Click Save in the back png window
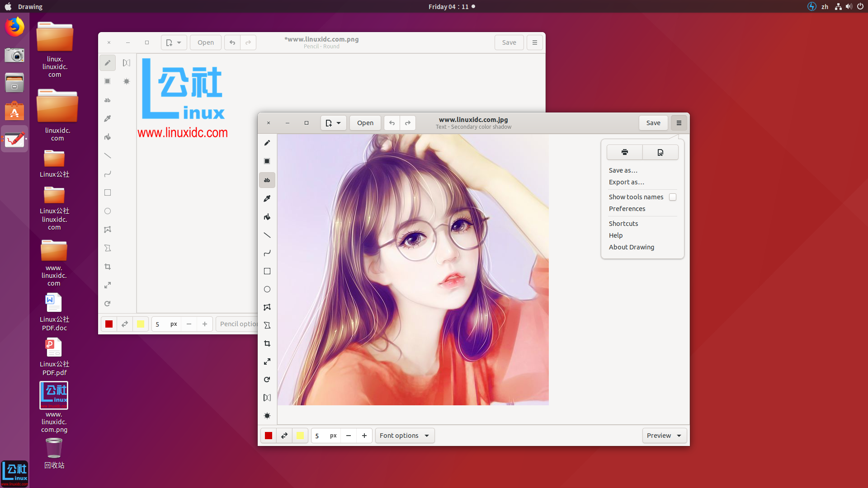The height and width of the screenshot is (488, 868). tap(509, 42)
